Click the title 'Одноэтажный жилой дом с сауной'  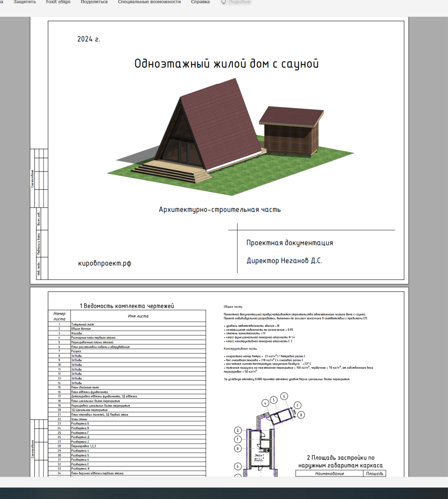pyautogui.click(x=226, y=64)
